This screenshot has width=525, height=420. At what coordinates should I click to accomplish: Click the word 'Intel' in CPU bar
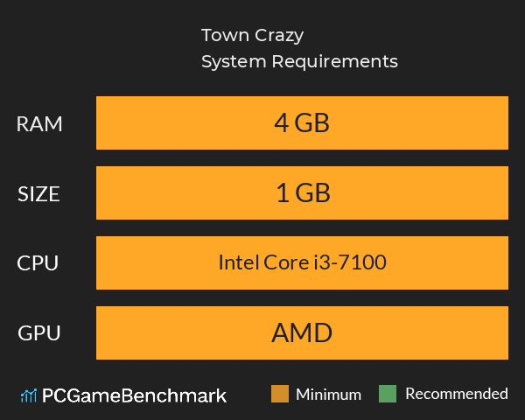(x=238, y=262)
